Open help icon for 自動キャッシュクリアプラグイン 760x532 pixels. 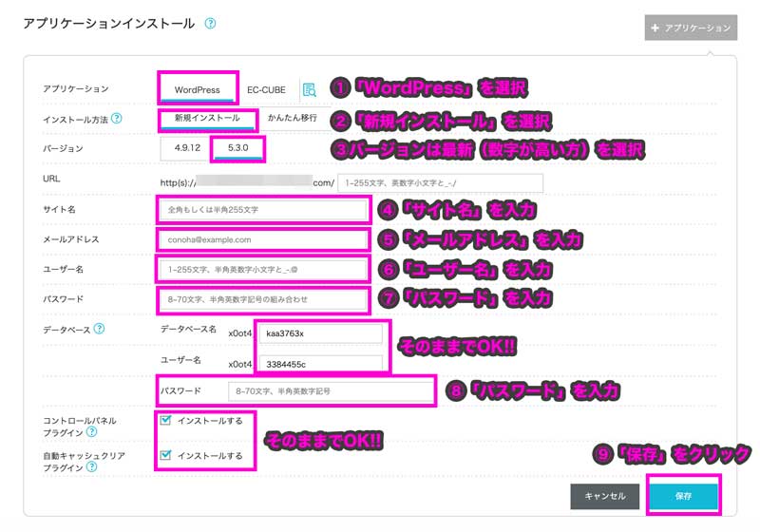click(x=91, y=466)
